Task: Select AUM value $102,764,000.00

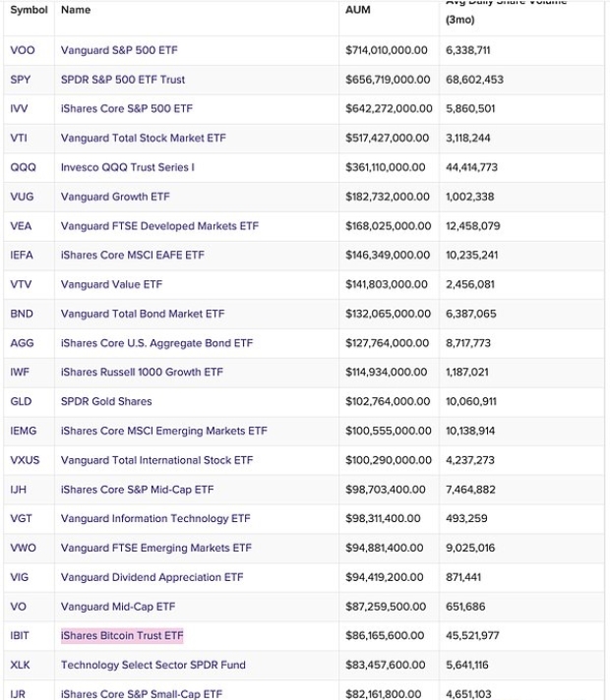Action: [x=388, y=401]
